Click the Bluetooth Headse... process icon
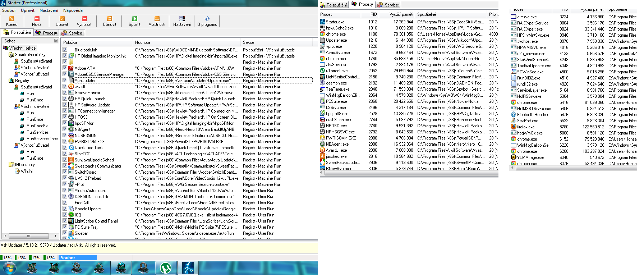Image resolution: width=644 pixels, height=279 pixels. tap(514, 114)
